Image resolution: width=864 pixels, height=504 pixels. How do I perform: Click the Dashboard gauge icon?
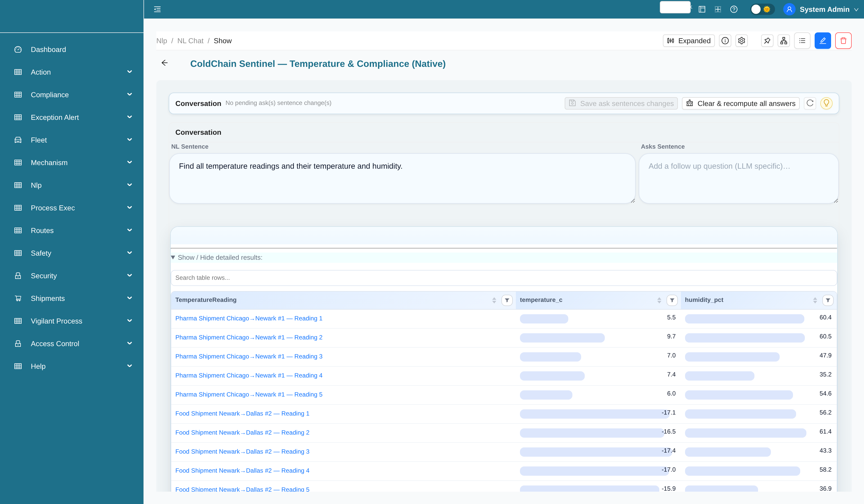pos(18,49)
